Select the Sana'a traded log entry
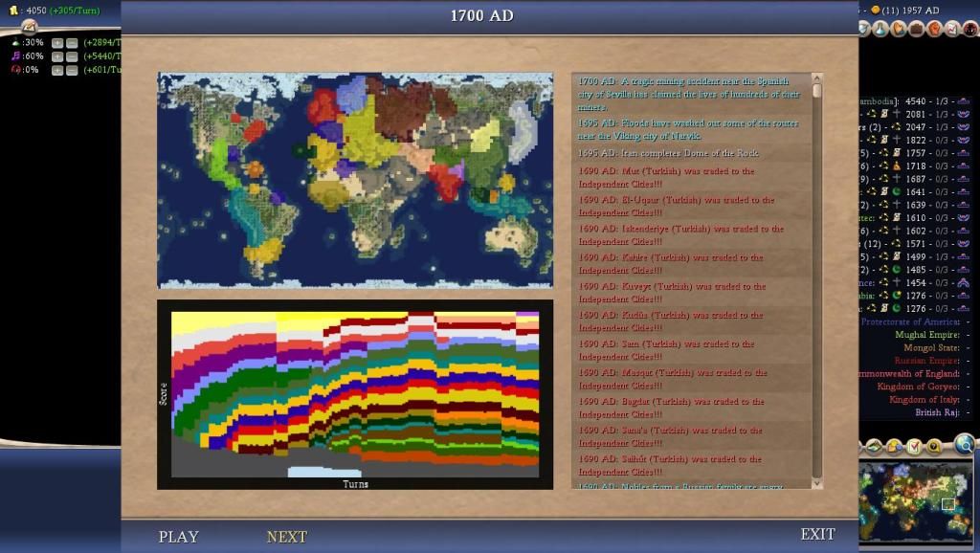The height and width of the screenshot is (553, 980). [691, 436]
